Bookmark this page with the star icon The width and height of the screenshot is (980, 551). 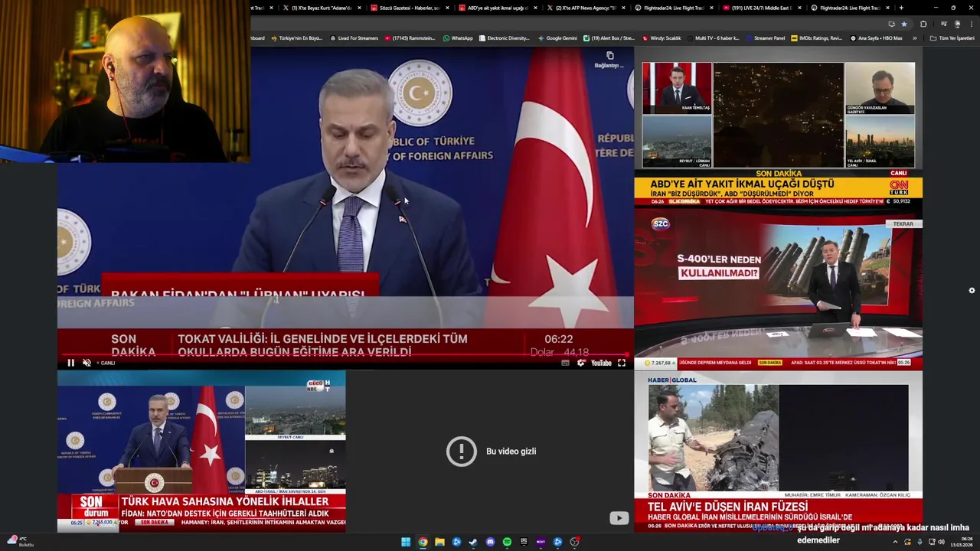click(903, 24)
